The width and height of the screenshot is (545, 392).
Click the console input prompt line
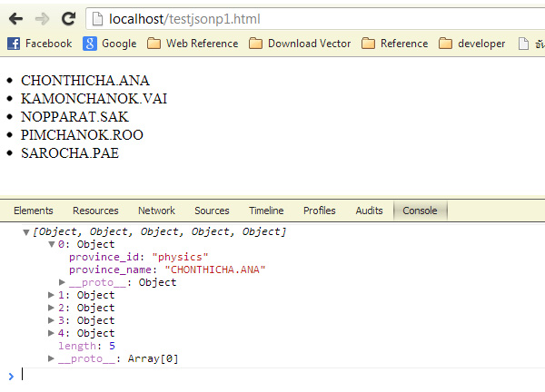point(272,375)
